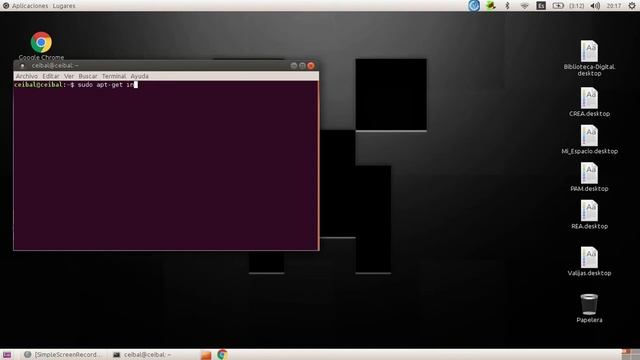
Task: Open Archivo menu in terminal
Action: [27, 76]
